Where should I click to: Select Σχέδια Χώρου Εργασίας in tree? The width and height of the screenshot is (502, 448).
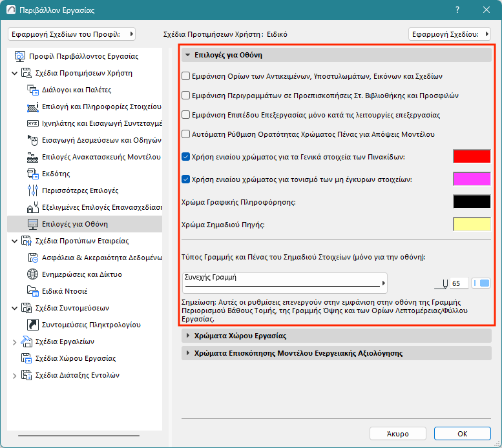[x=76, y=358]
